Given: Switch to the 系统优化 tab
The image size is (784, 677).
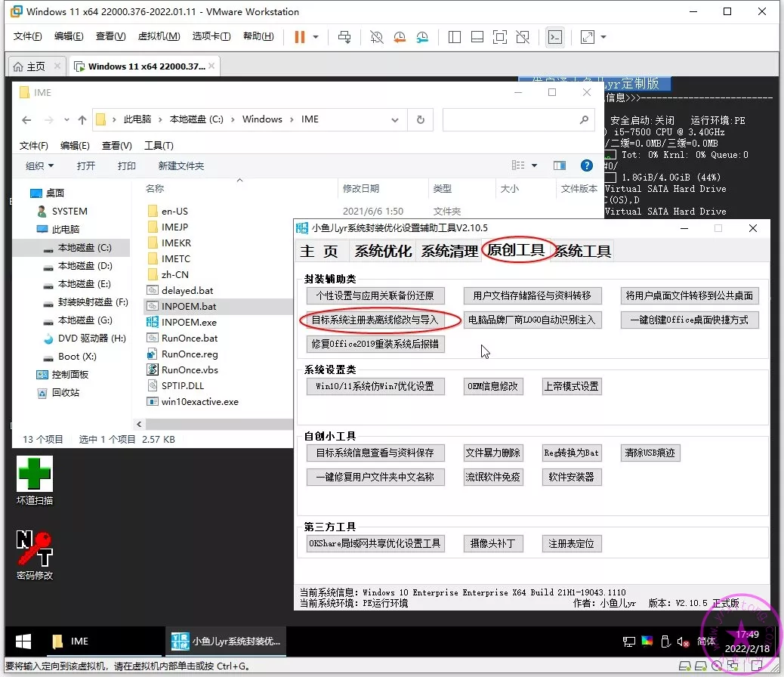Looking at the screenshot, I should (x=383, y=251).
